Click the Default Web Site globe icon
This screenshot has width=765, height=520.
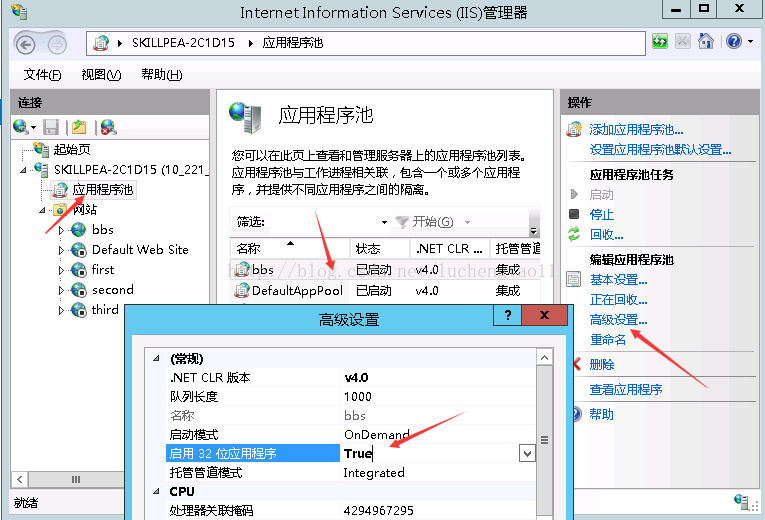(x=79, y=250)
